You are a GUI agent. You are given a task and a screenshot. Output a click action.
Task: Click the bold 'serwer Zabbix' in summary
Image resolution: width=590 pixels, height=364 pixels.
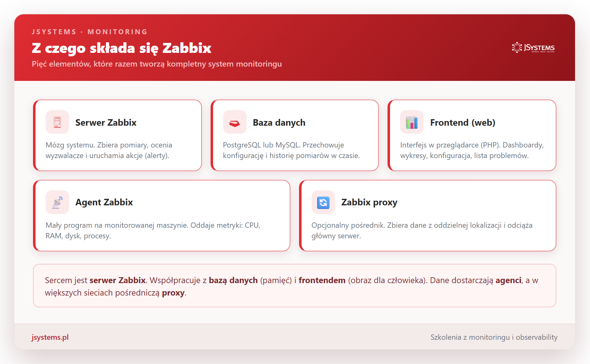click(117, 280)
